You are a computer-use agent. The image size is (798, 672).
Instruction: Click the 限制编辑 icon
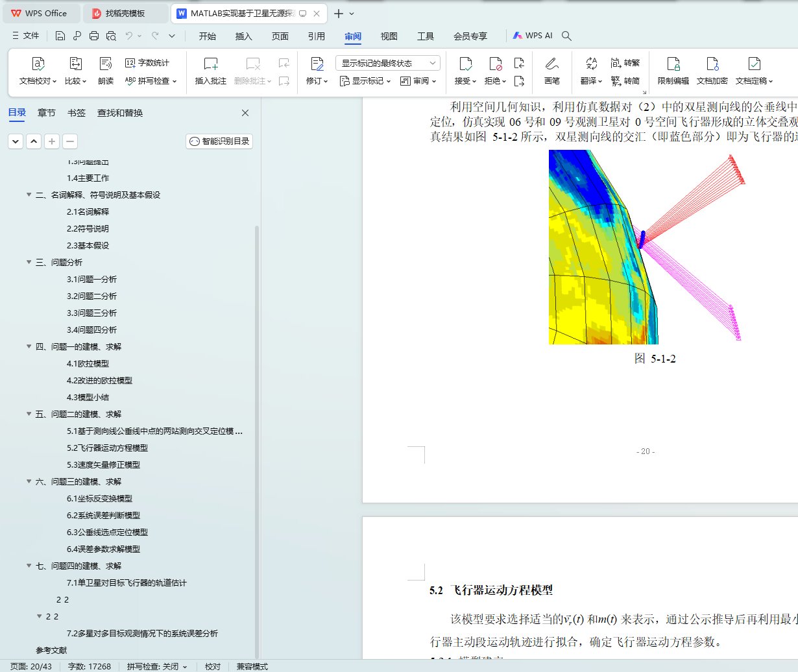point(673,64)
